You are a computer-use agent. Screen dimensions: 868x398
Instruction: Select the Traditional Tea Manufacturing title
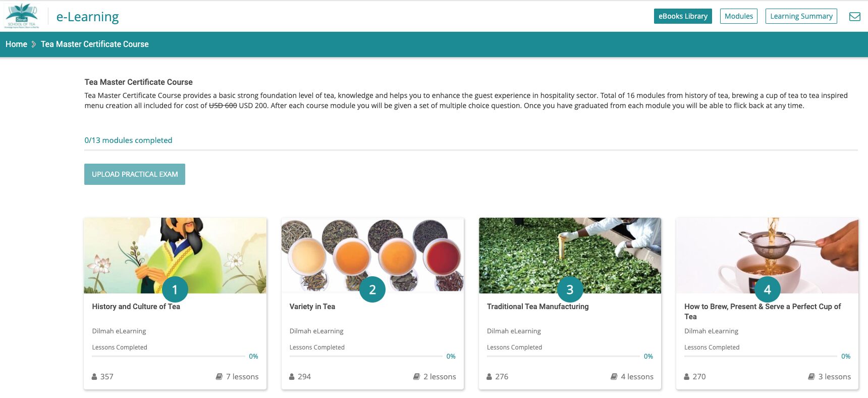tap(537, 307)
